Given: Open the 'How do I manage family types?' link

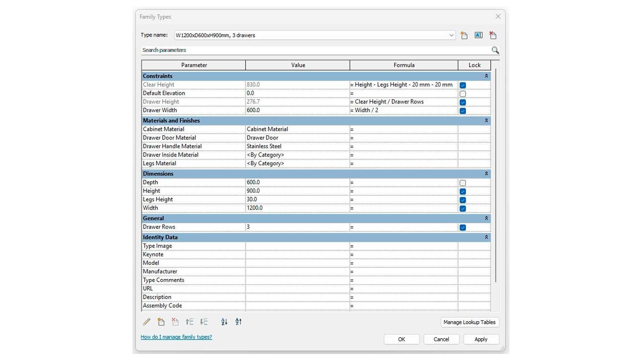Looking at the screenshot, I should (x=176, y=337).
